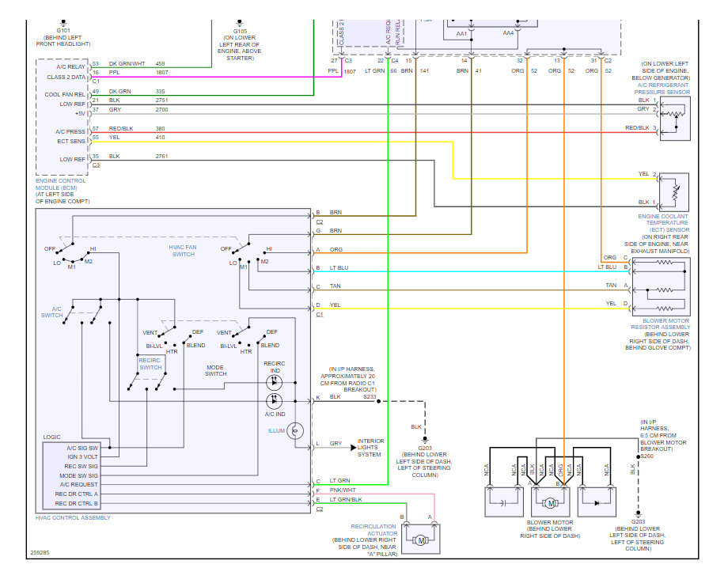Click the 'AA1' fuse label

coord(461,33)
